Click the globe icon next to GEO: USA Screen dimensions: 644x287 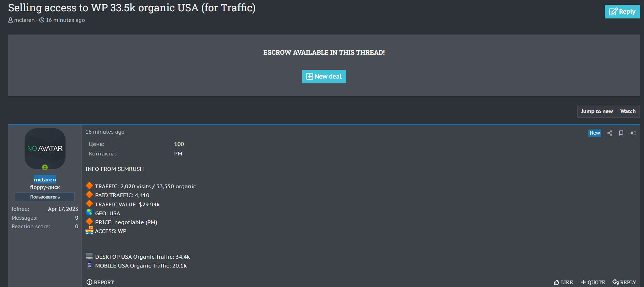89,213
